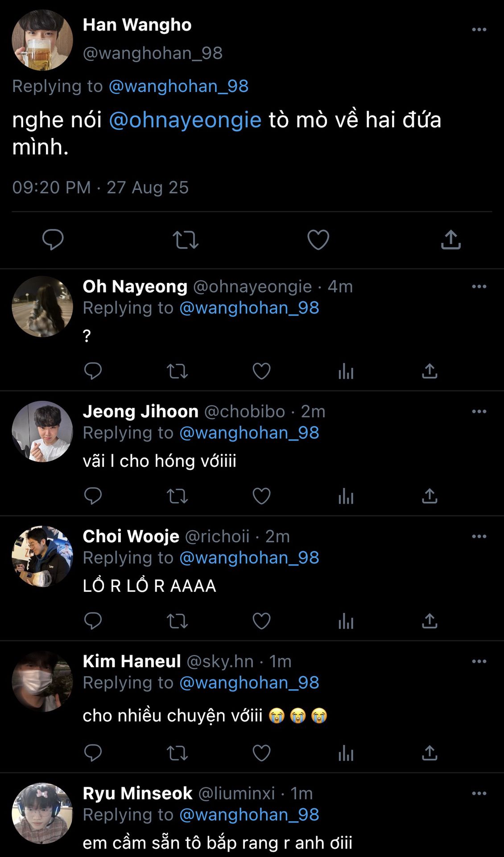Screen dimensions: 504x857
Task: Open more options on Oh Nayeong's reply
Action: pyautogui.click(x=479, y=287)
